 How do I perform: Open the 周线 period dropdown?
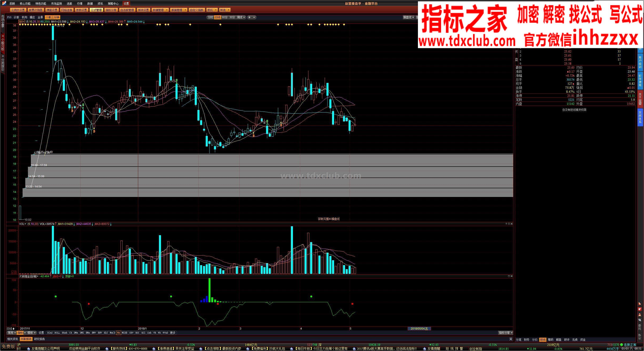pyautogui.click(x=241, y=17)
